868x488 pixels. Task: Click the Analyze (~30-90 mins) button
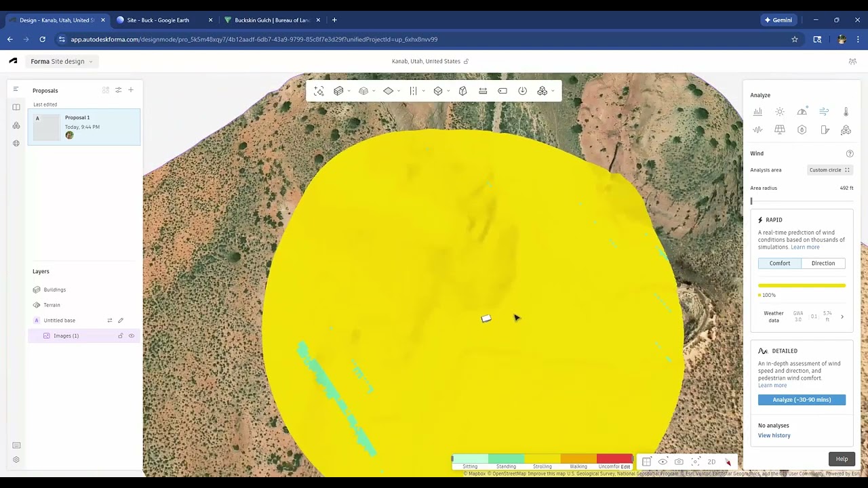tap(802, 400)
